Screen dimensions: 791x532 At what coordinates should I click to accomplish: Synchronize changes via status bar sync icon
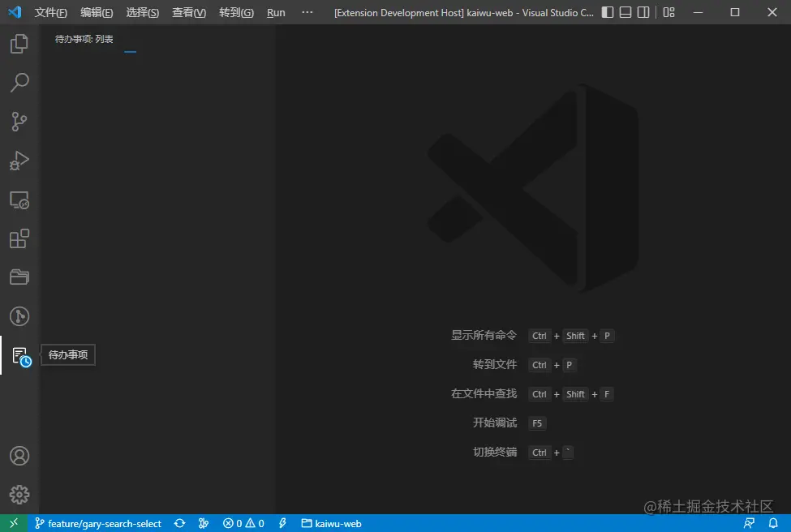[x=179, y=523]
